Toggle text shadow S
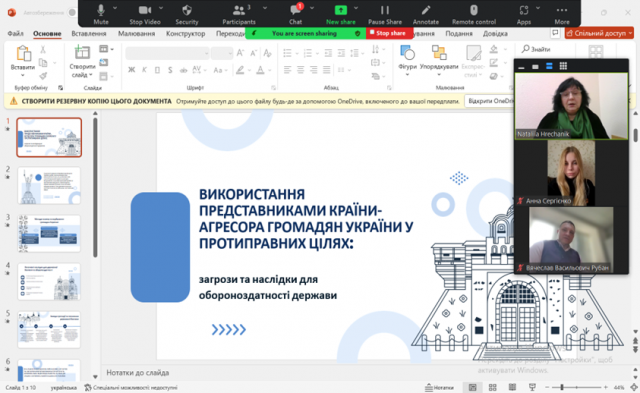 (170, 70)
